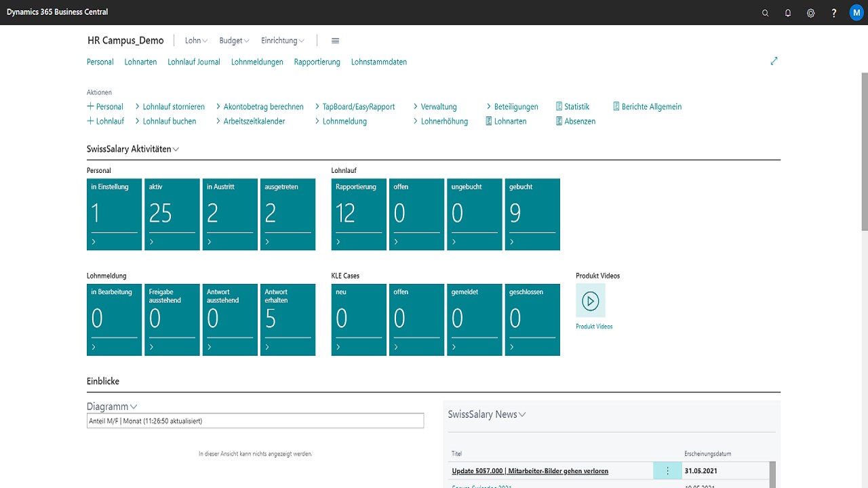The image size is (868, 488).
Task: Click the Erscheinungsdatum column header
Action: (x=708, y=453)
